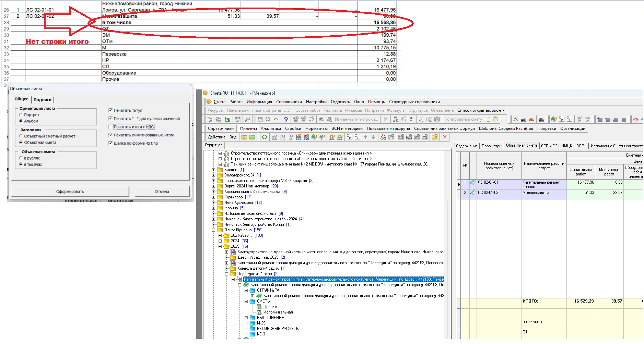Select the 'Альбом' orientation radio button
Screen dimensions: 644x344
21,121
